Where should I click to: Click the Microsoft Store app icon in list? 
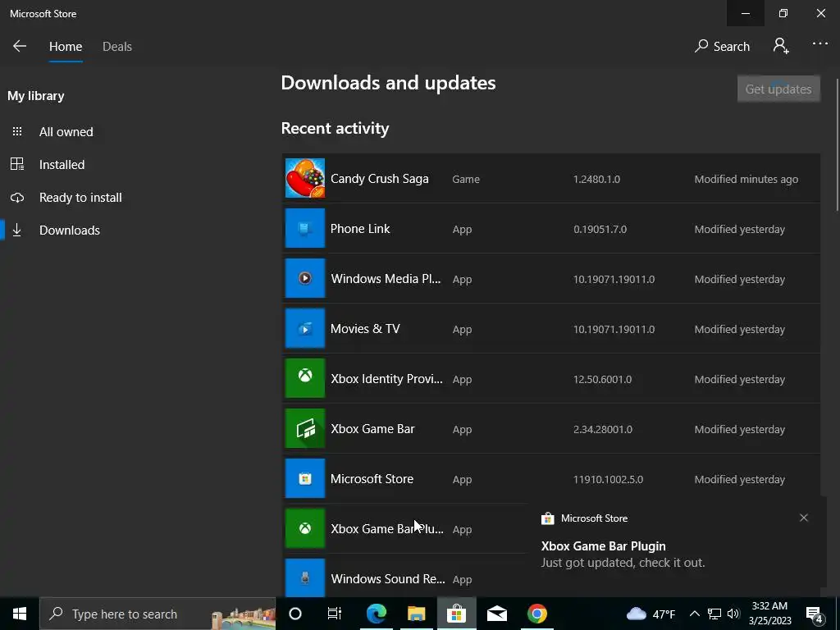(305, 478)
